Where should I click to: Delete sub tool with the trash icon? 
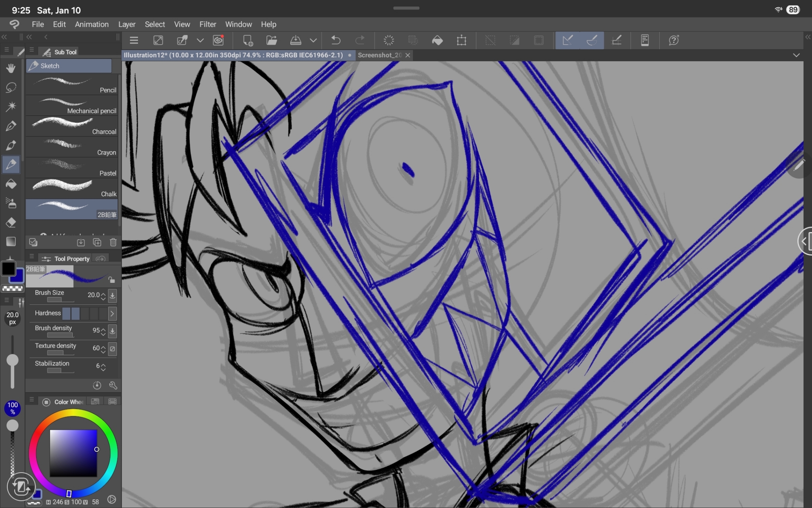[113, 243]
